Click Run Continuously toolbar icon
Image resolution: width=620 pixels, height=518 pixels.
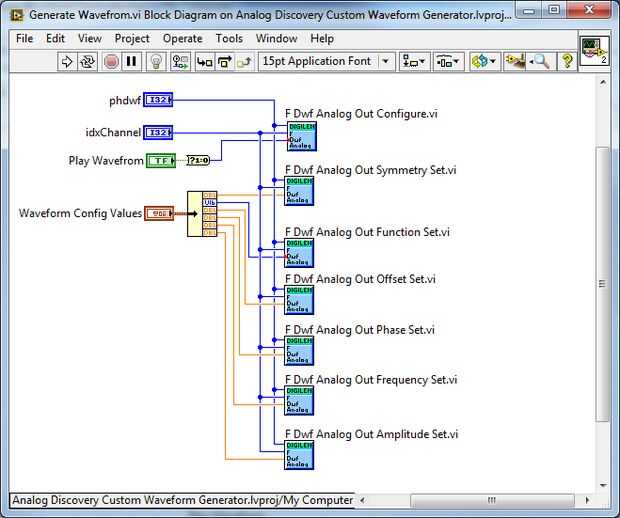[87, 62]
